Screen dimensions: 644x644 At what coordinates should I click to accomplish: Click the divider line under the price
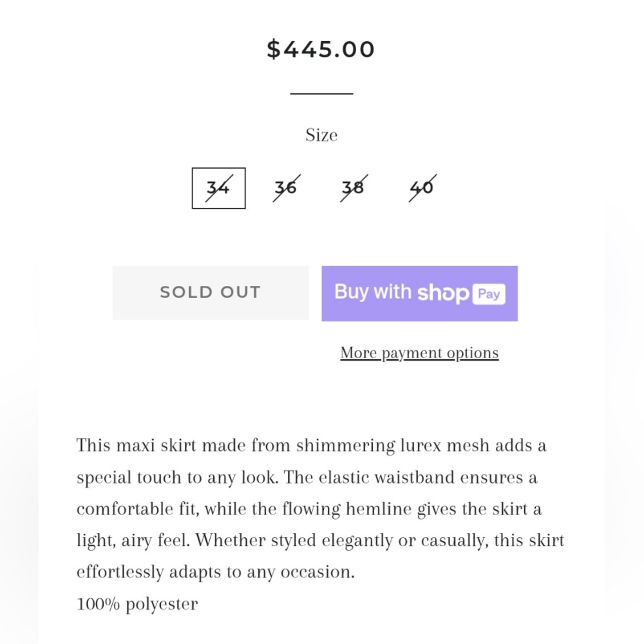click(x=321, y=93)
